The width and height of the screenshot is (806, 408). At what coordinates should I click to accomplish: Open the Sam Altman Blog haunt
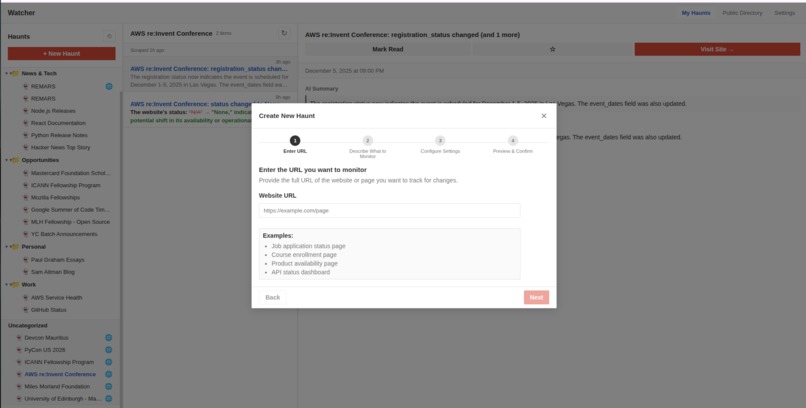(x=52, y=272)
